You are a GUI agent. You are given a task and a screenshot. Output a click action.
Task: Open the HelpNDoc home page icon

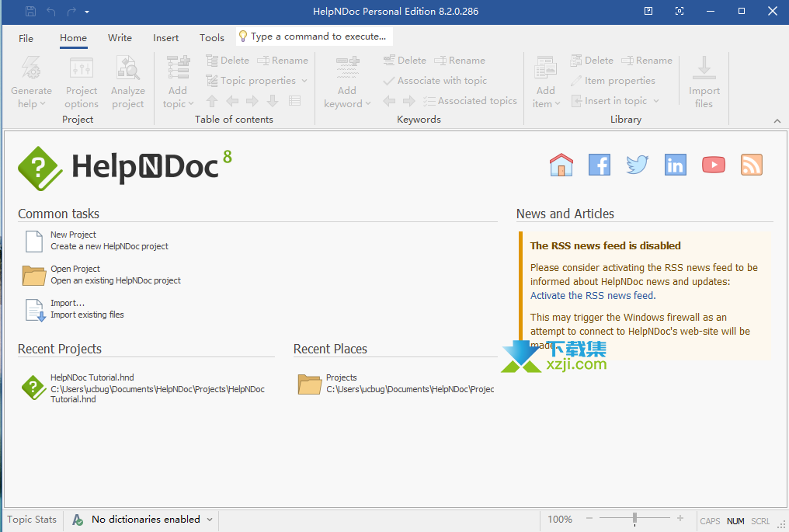click(561, 165)
